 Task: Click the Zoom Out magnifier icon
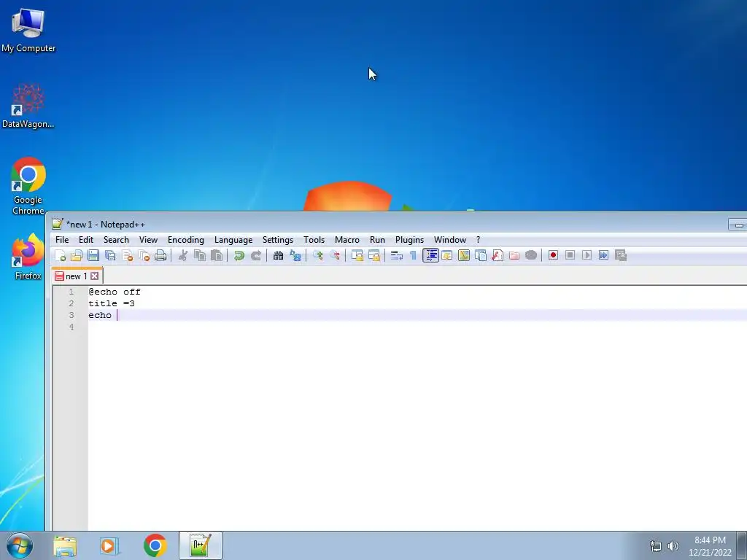(334, 256)
